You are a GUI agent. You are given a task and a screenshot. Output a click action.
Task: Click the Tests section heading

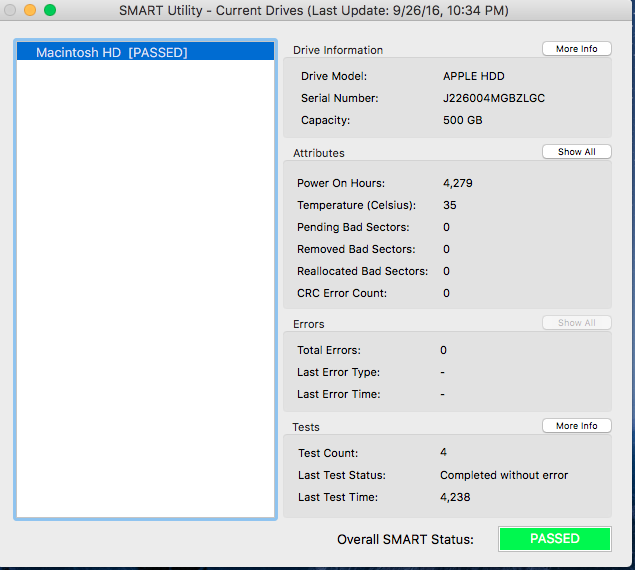[x=306, y=427]
